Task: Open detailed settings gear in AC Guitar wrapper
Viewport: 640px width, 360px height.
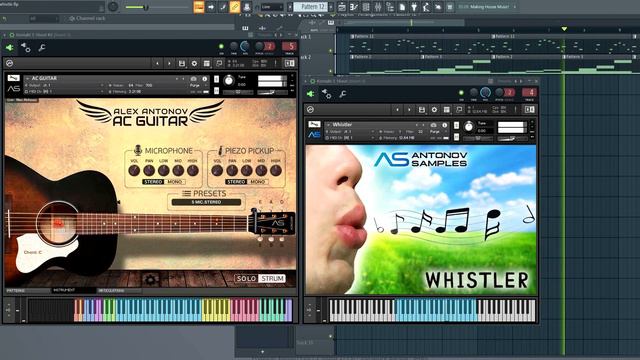Action: coord(25,48)
